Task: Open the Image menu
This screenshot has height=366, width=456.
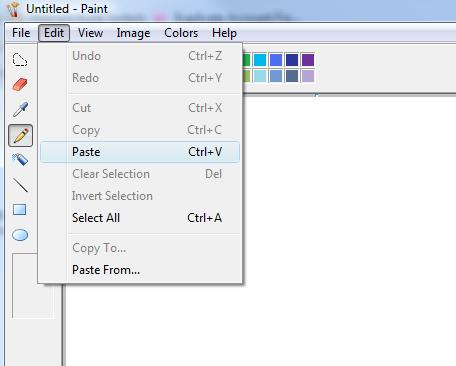Action: coord(133,33)
